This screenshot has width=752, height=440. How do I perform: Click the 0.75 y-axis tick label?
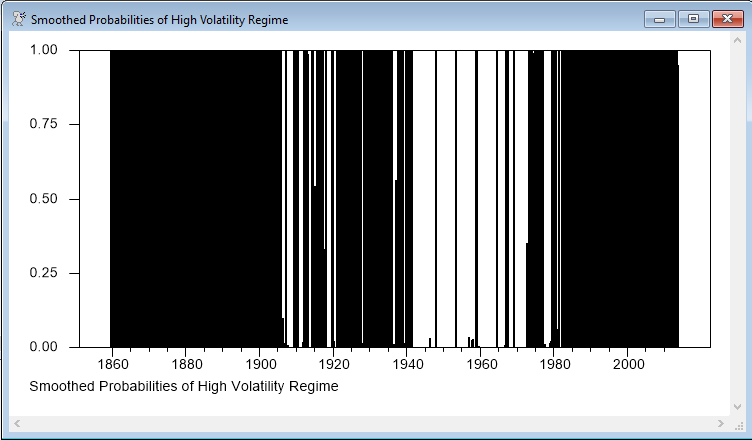tap(43, 124)
